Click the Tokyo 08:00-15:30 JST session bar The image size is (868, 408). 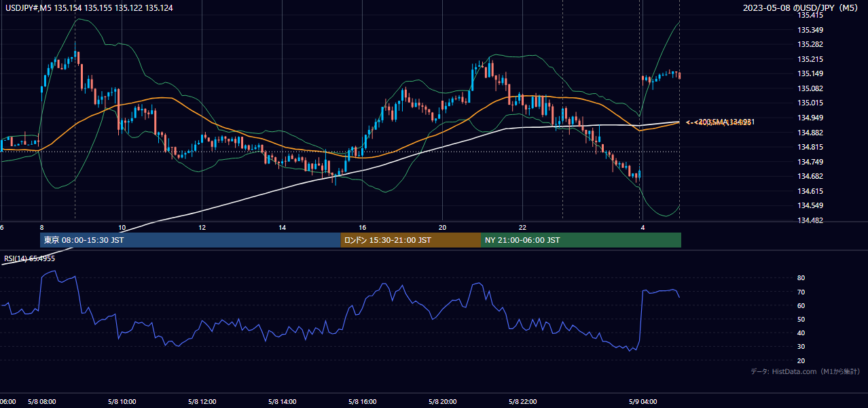(191, 240)
